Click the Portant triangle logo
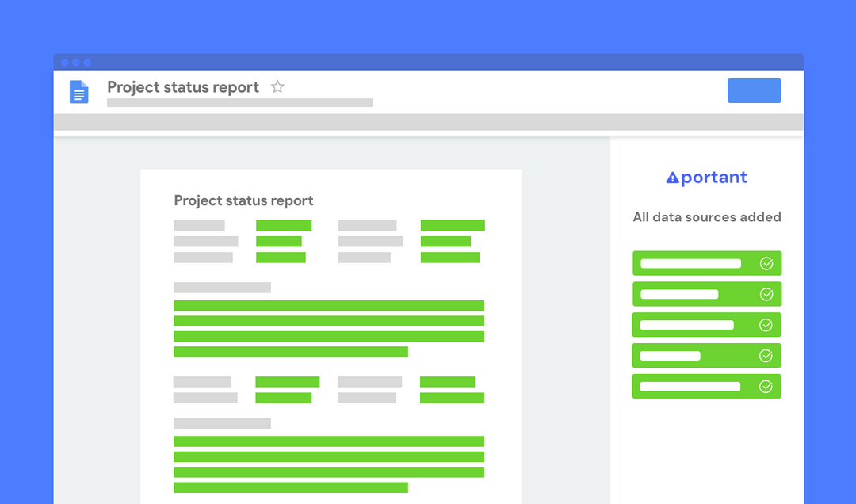 click(x=673, y=177)
